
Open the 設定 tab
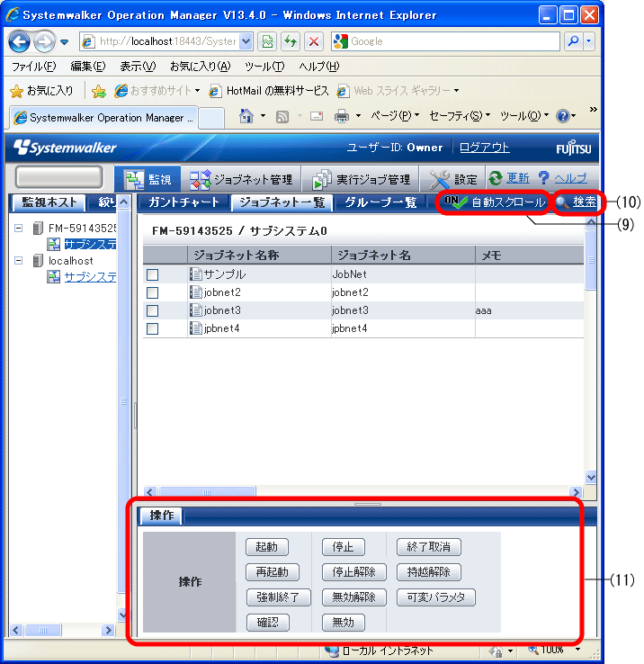(x=453, y=180)
